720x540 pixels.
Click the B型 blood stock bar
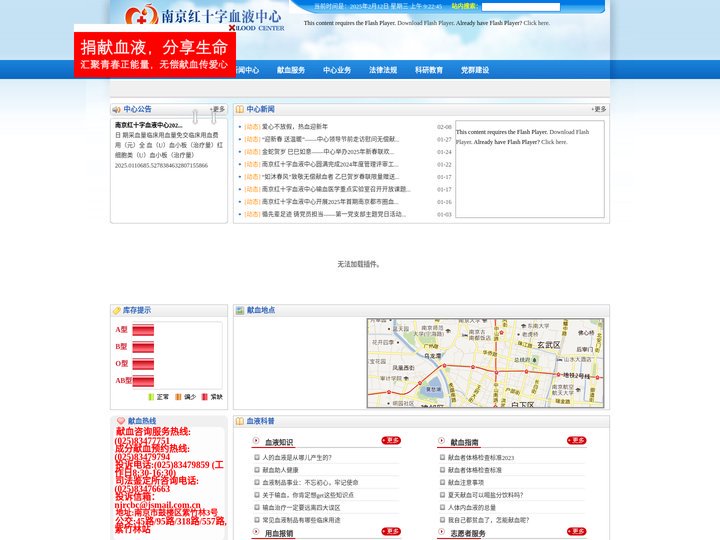click(x=143, y=347)
